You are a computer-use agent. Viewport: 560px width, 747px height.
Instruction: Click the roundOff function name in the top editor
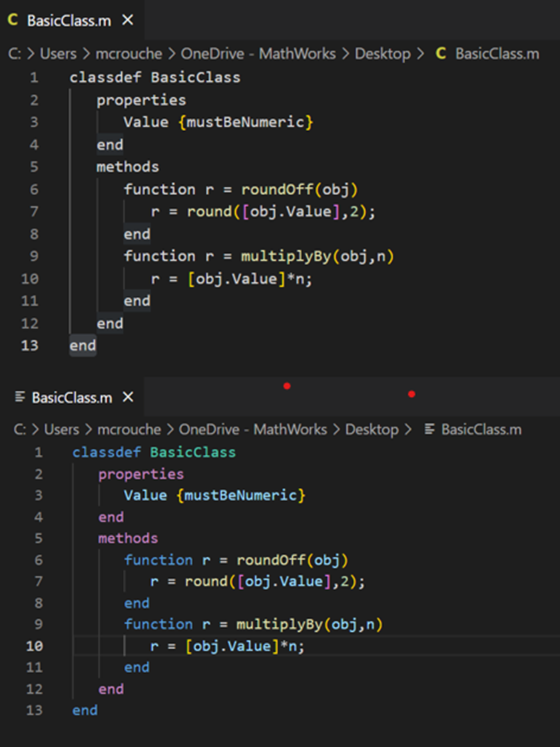(x=277, y=190)
